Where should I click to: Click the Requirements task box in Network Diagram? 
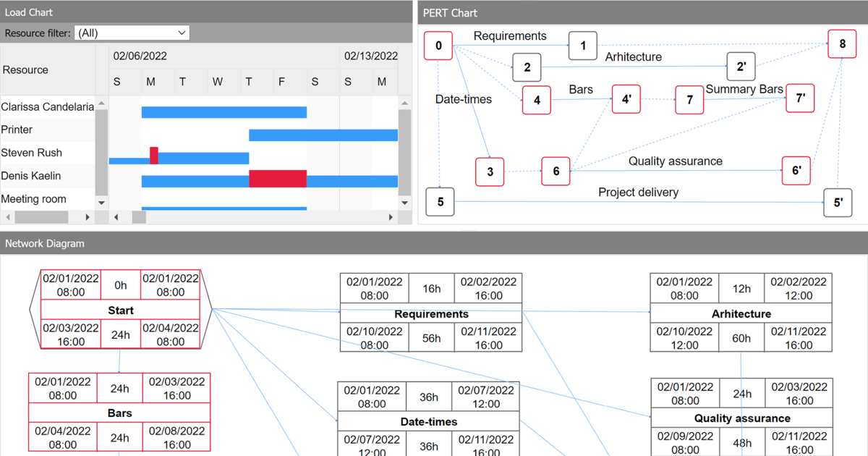point(431,314)
